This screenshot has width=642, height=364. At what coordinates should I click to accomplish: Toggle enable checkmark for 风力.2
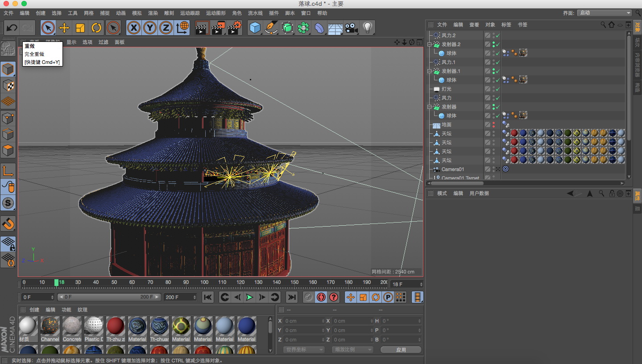pyautogui.click(x=498, y=35)
